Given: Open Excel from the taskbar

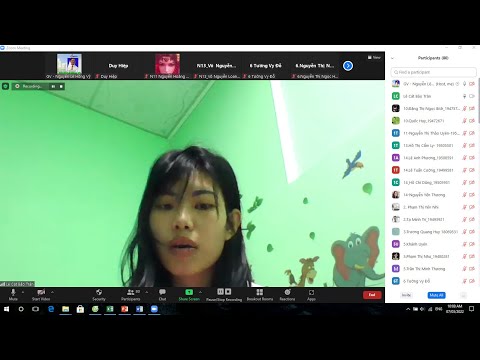Looking at the screenshot, I should pyautogui.click(x=110, y=309).
